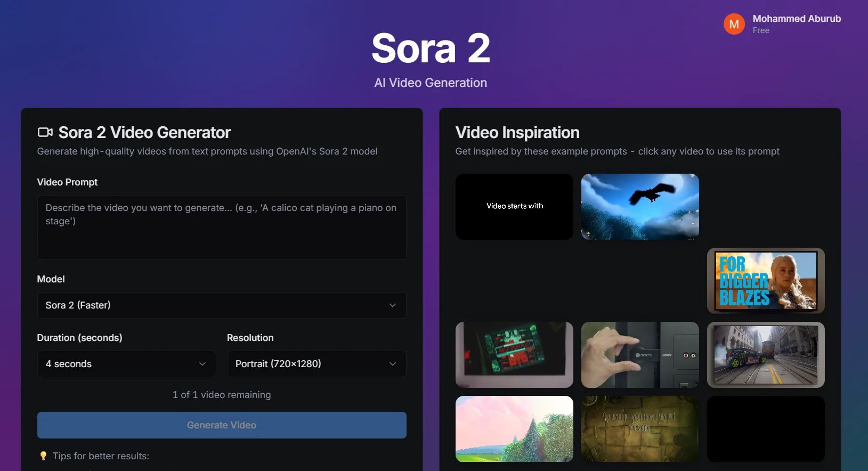Select the pink sky cartoon landscape video
This screenshot has height=471, width=868.
point(514,429)
